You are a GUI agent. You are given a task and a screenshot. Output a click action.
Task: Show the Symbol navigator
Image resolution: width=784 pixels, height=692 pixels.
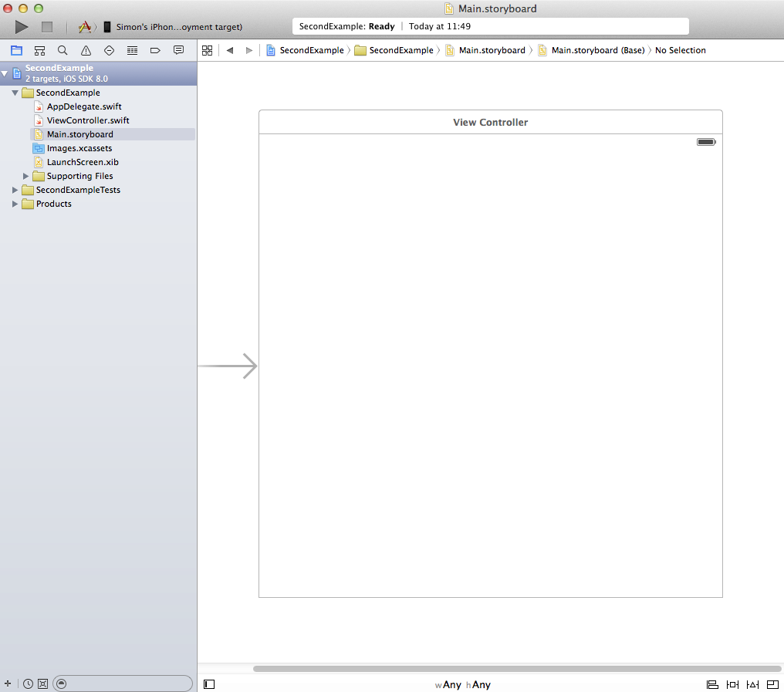tap(39, 50)
